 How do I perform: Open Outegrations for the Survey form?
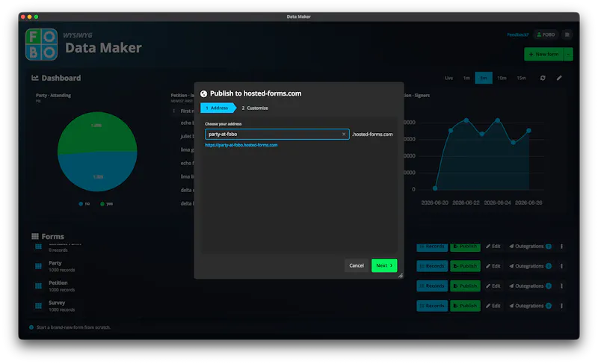click(530, 306)
